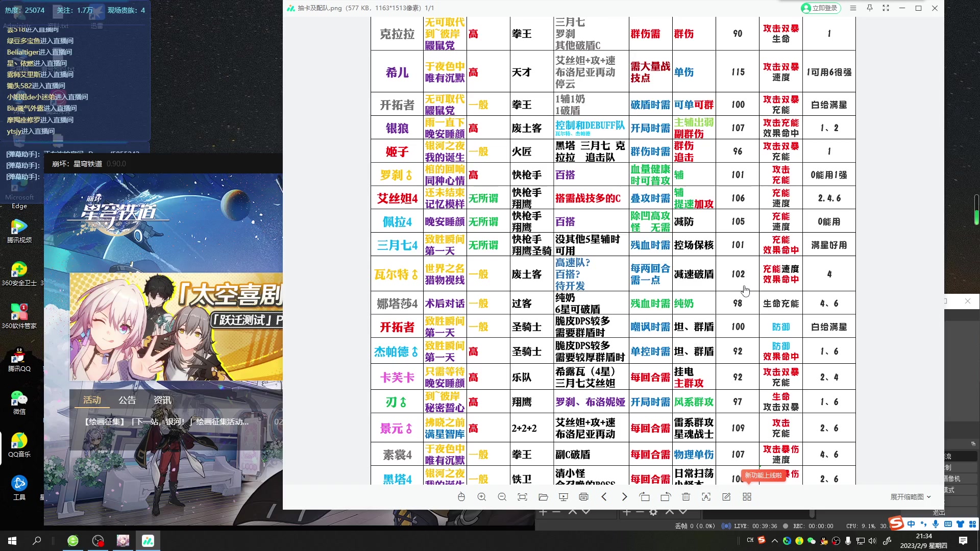This screenshot has width=980, height=551.
Task: Open the 太空喜剧 banner in launcher
Action: tap(176, 327)
